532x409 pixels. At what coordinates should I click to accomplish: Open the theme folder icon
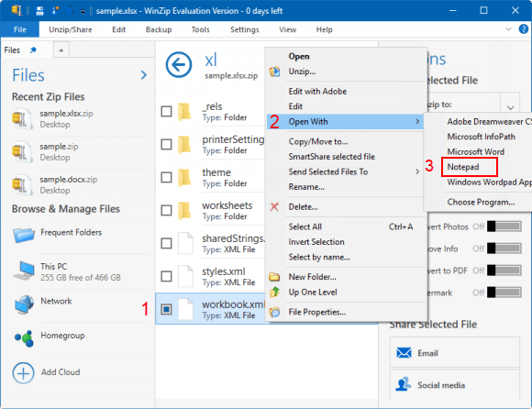point(184,178)
